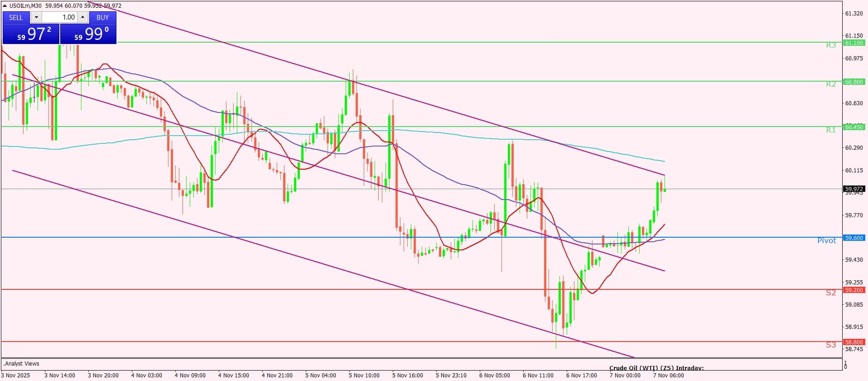The height and width of the screenshot is (381, 868).
Task: Click the 59.972 current price tag
Action: 854,189
